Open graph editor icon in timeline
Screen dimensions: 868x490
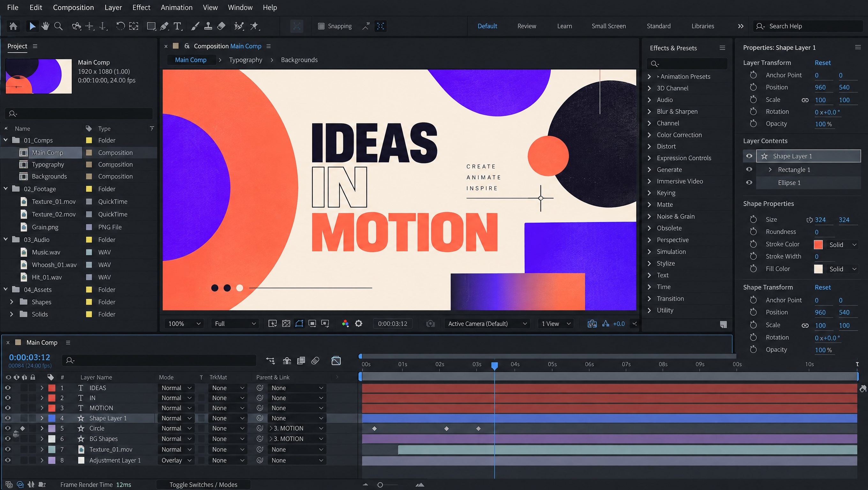336,361
